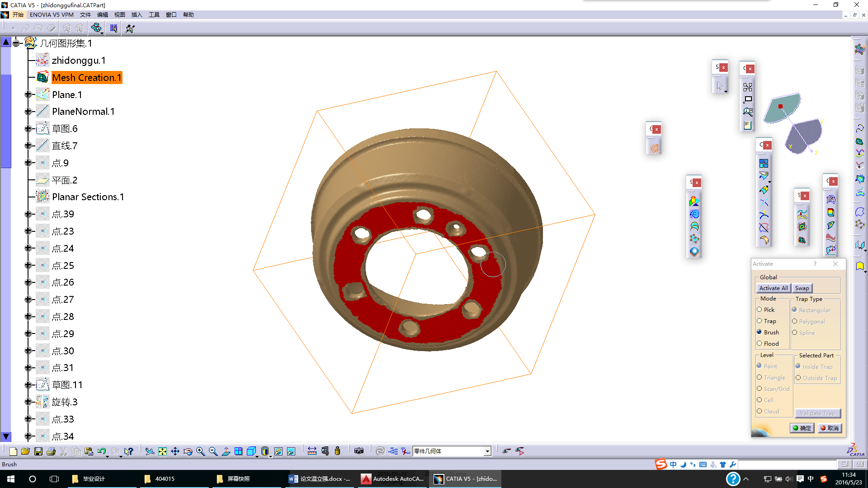Open the 工具 menu
This screenshot has height=488, width=868.
[154, 14]
